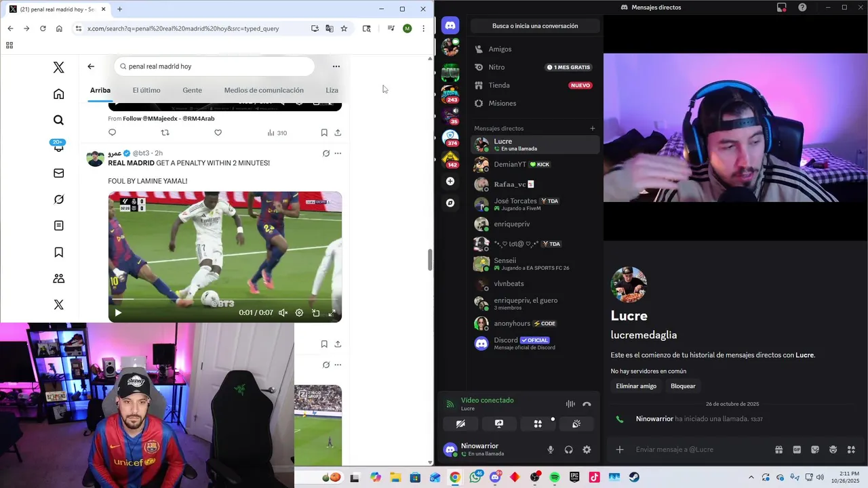Image resolution: width=868 pixels, height=488 pixels.
Task: Disconnect from the Discord call
Action: click(587, 404)
